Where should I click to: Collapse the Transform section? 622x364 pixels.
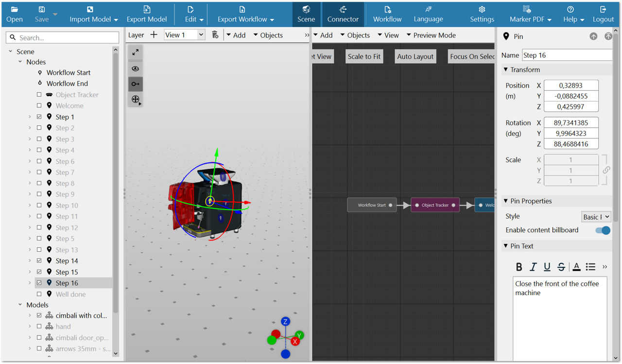pos(505,70)
